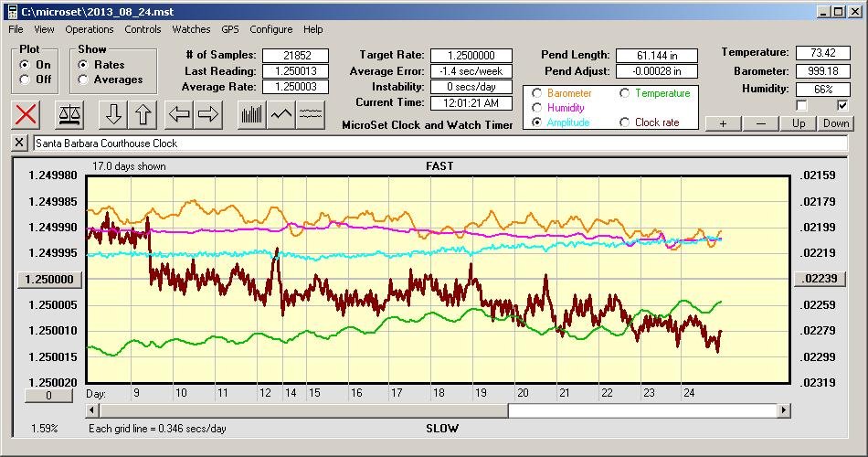868x457 pixels.
Task: Open the Operations menu
Action: point(90,29)
